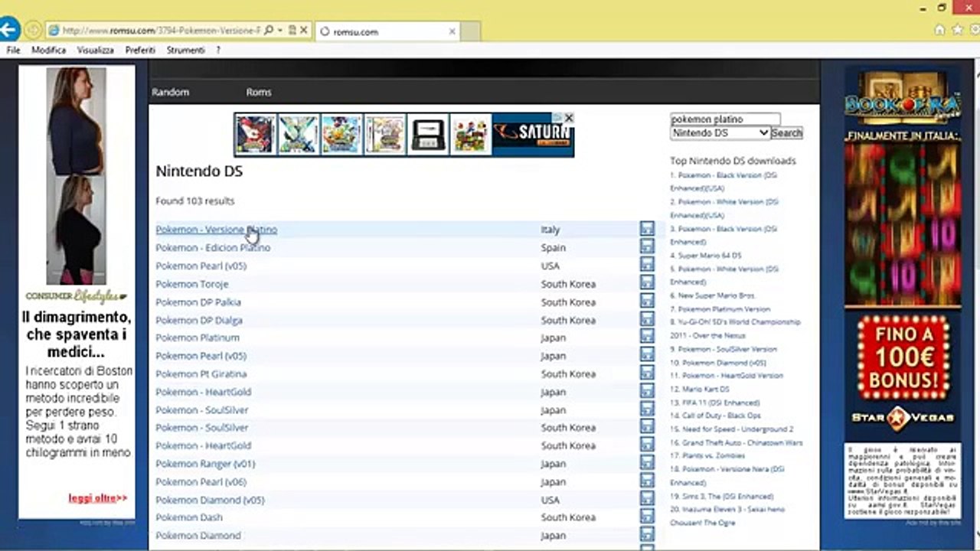Click the download icon for Pokemon Pearl (v05) USA
The height and width of the screenshot is (551, 980).
tap(647, 265)
